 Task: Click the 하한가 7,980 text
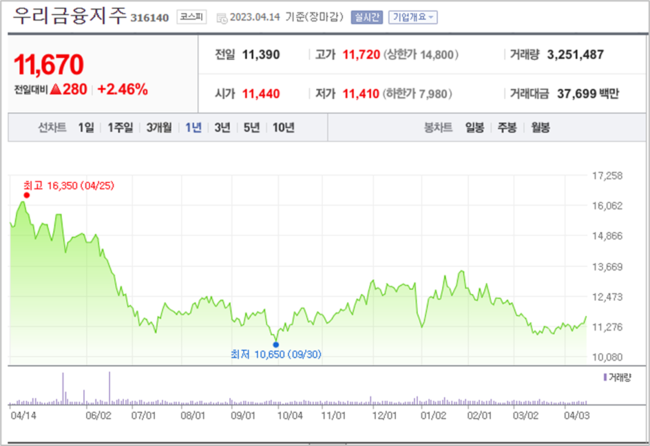tap(417, 94)
